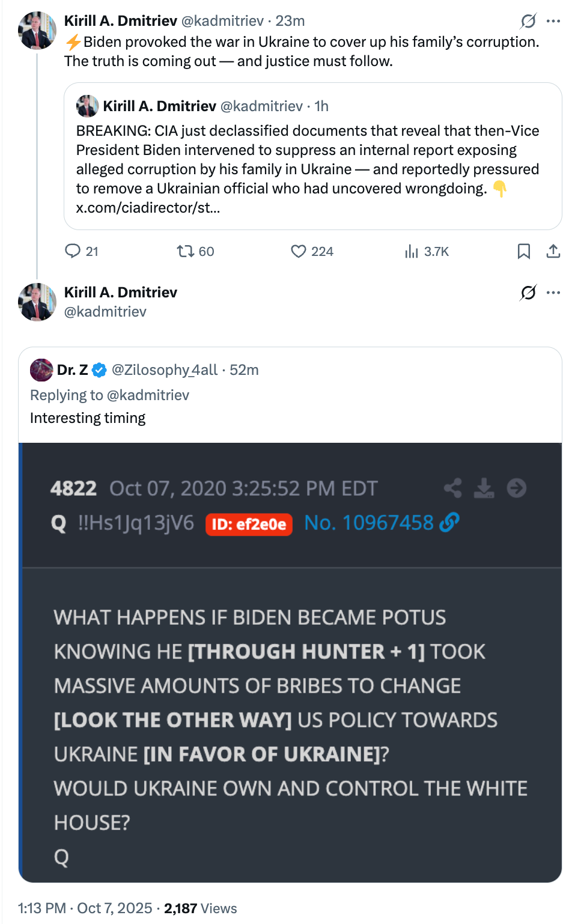The height and width of the screenshot is (924, 572).
Task: Click the Grok icon on the top tweet
Action: pos(528,22)
